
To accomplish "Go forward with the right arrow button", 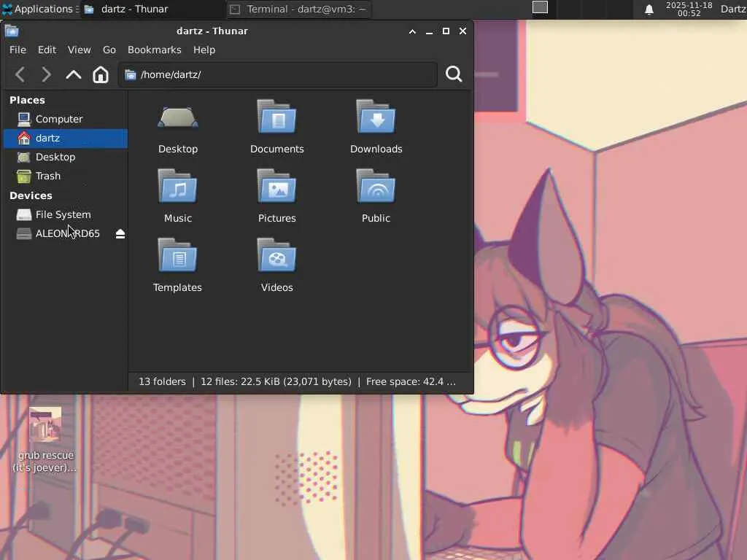I will 46,75.
